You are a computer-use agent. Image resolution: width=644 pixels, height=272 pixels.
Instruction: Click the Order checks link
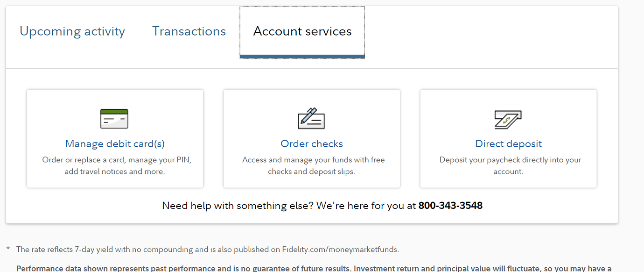pos(311,144)
